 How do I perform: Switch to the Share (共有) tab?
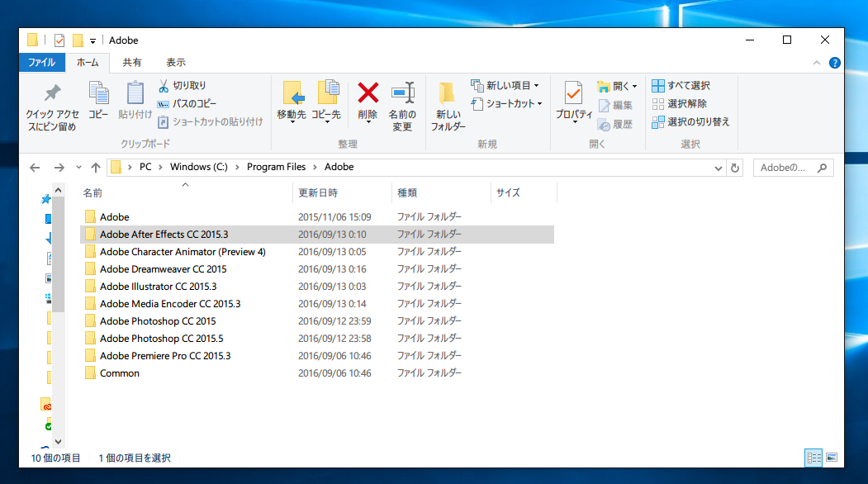coord(132,63)
